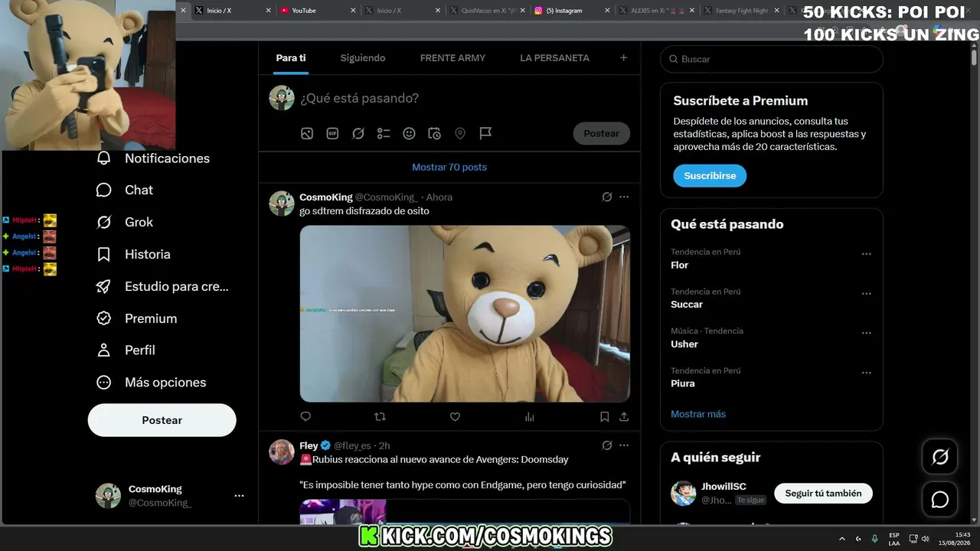Image resolution: width=980 pixels, height=551 pixels.
Task: Open the FRENTE ARMY list tab
Action: (452, 58)
